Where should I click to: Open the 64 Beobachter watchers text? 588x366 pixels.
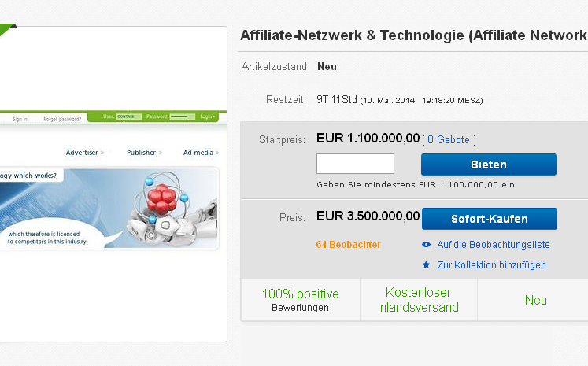(348, 245)
